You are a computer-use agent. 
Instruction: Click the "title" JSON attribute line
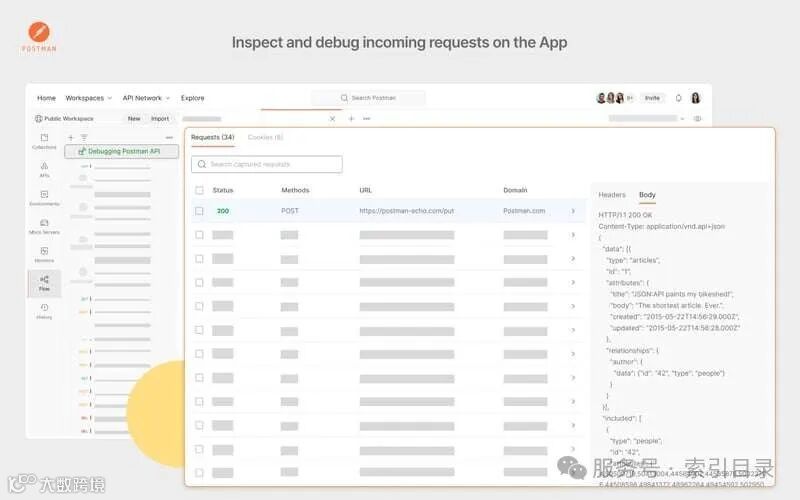coord(671,294)
